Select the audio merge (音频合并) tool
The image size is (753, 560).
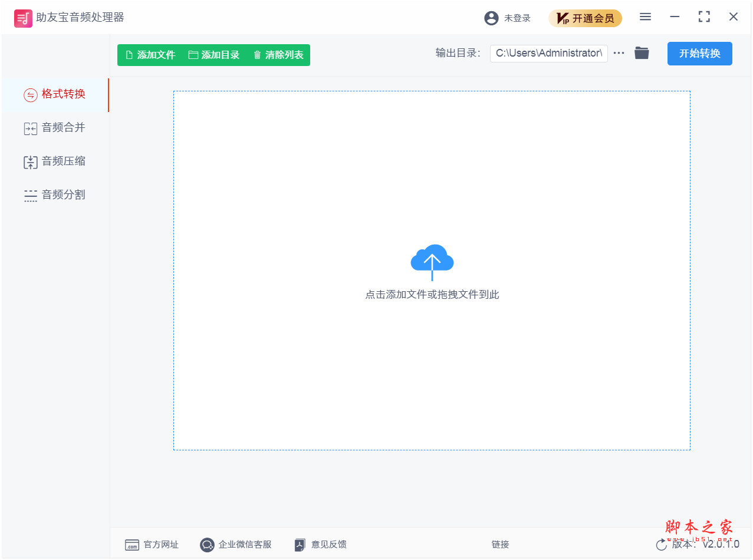[x=31, y=128]
